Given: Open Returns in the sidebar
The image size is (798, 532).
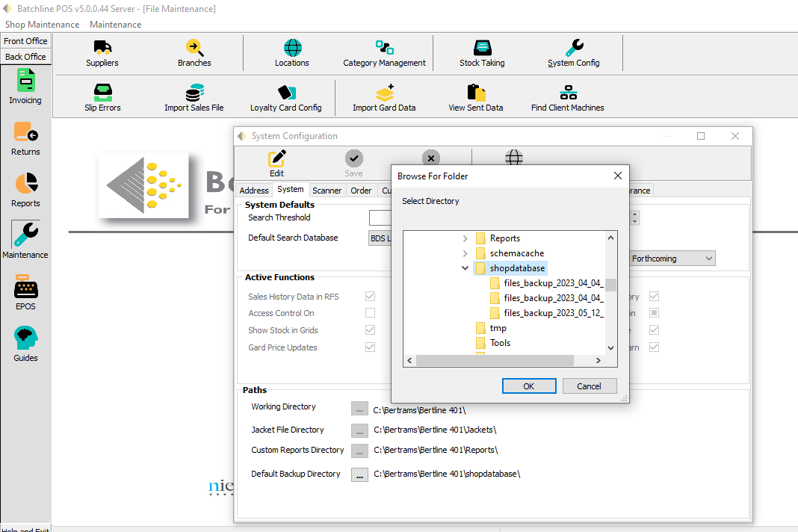Looking at the screenshot, I should tap(25, 138).
